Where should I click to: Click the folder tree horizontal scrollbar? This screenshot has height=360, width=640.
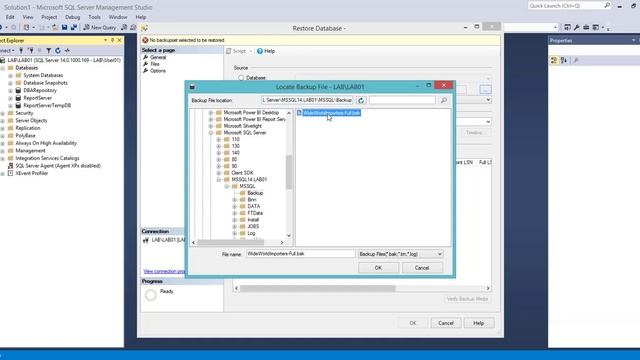click(x=231, y=242)
